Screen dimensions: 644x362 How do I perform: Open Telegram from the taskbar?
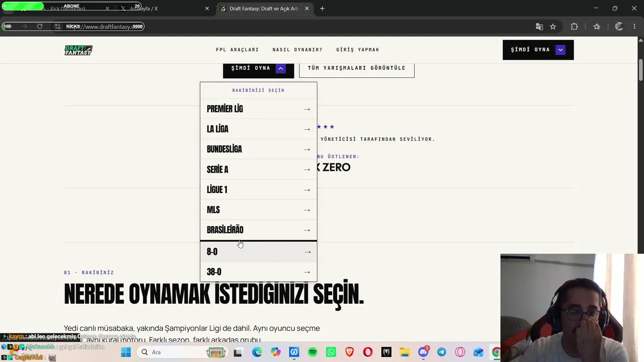click(x=441, y=352)
